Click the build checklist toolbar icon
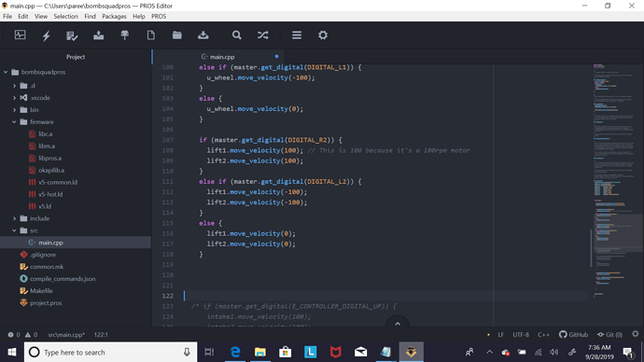This screenshot has height=362, width=644. click(x=72, y=35)
